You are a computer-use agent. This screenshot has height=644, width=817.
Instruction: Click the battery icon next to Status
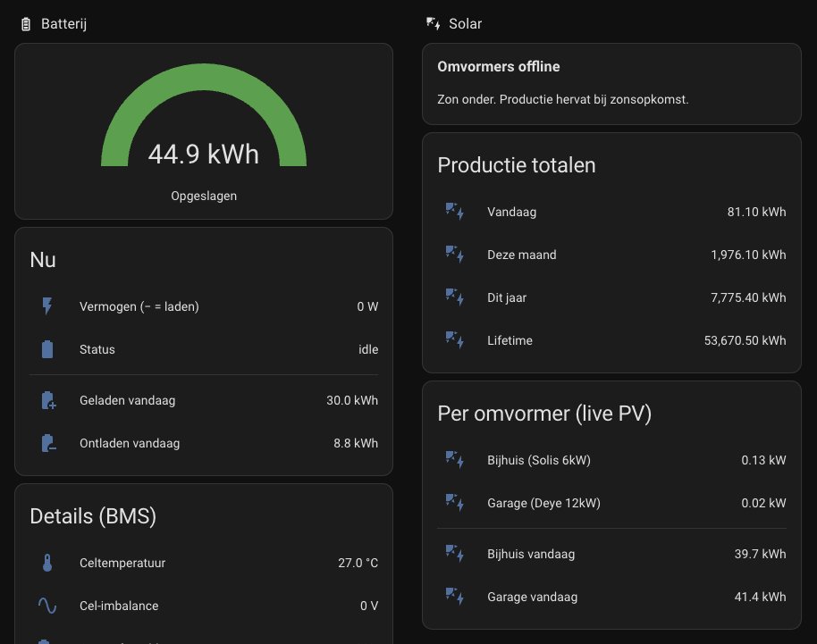pyautogui.click(x=46, y=349)
